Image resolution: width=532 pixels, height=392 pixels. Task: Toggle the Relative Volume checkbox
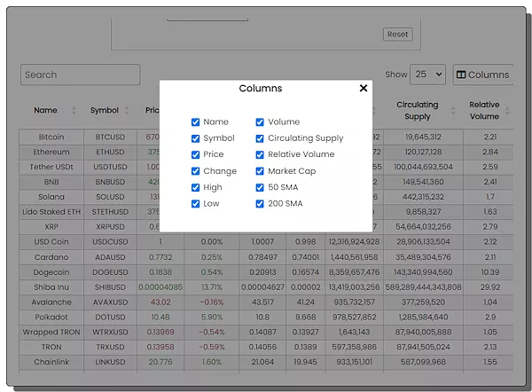pos(260,155)
